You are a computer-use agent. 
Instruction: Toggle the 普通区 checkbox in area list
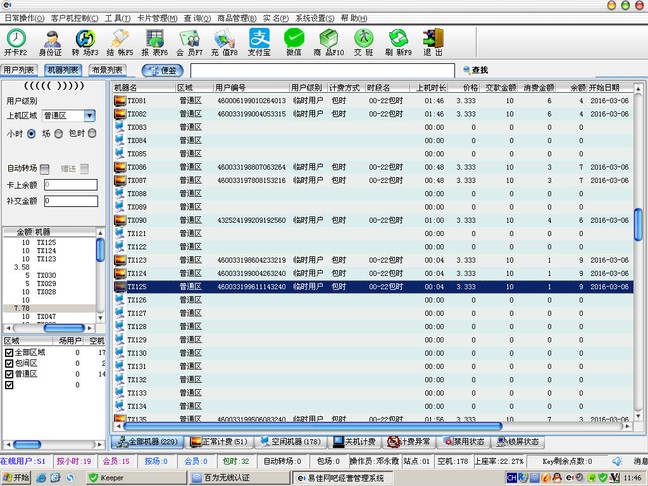point(9,374)
